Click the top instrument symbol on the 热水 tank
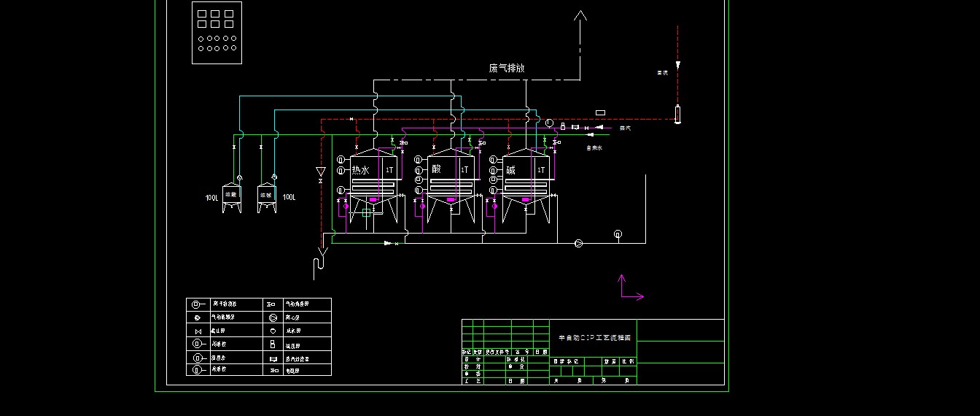This screenshot has width=980, height=416. tap(341, 159)
